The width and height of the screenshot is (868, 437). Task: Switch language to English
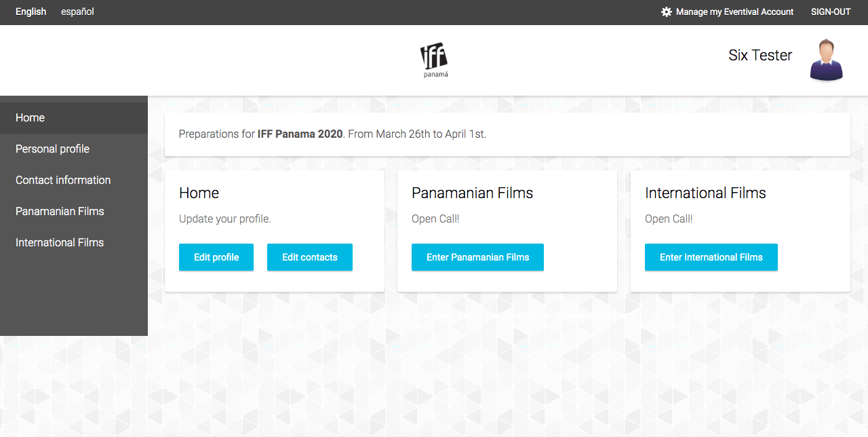(x=31, y=12)
